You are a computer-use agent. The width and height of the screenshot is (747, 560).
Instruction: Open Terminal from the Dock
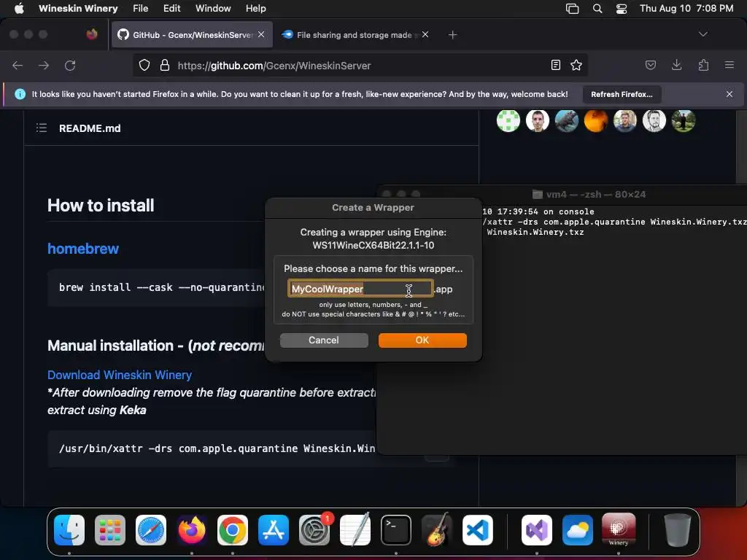click(x=396, y=530)
